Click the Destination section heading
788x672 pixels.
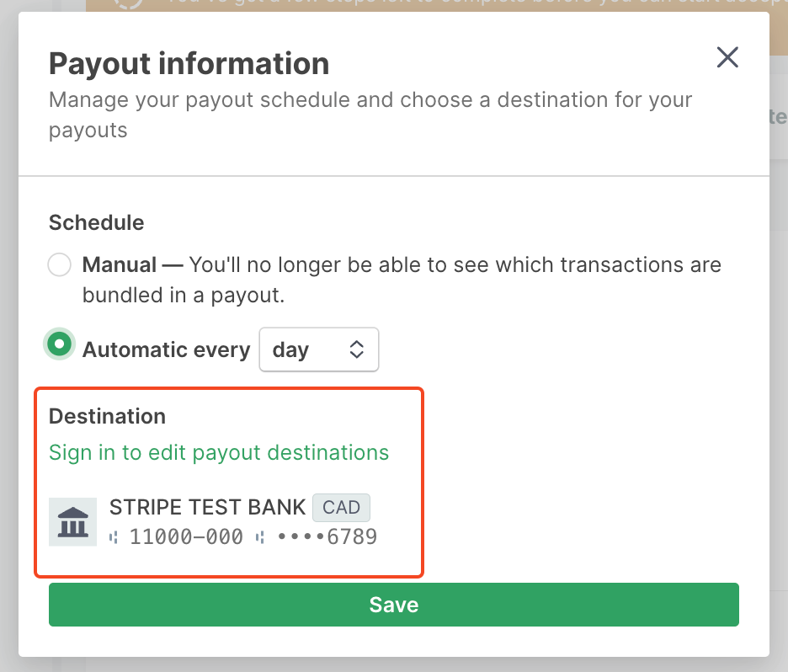point(107,416)
